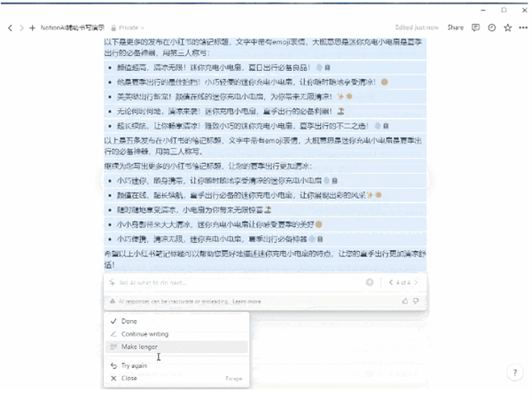532x400 pixels.
Task: Select Done in AI menu
Action: pyautogui.click(x=129, y=321)
